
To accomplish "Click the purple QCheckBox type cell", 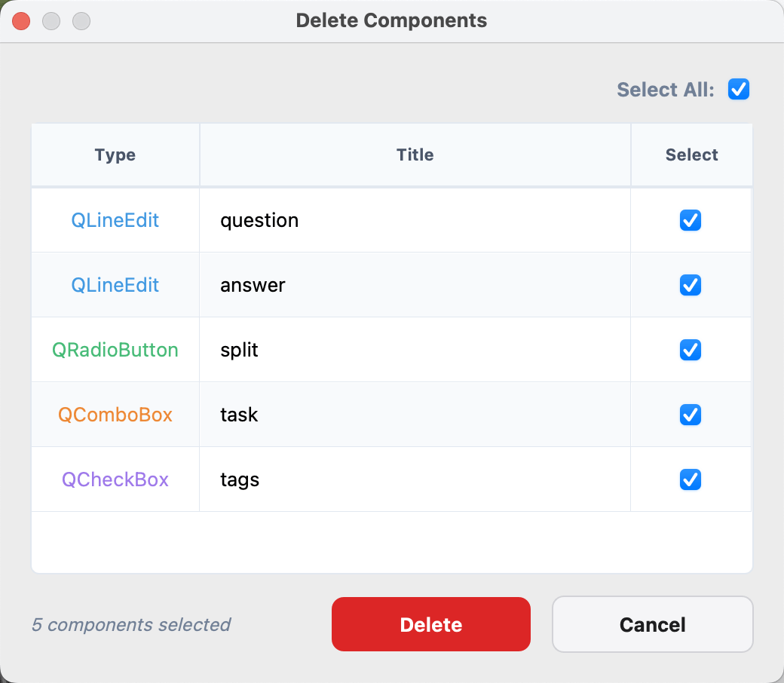I will pyautogui.click(x=115, y=479).
